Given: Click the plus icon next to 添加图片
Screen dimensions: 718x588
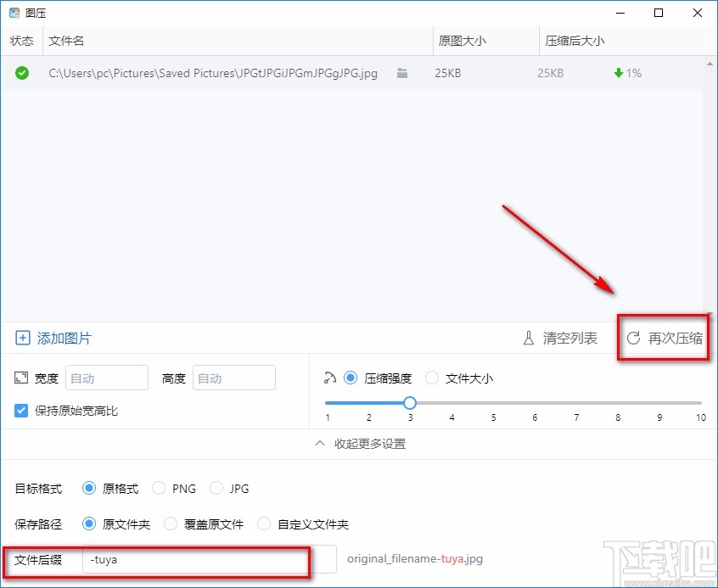Looking at the screenshot, I should (22, 338).
